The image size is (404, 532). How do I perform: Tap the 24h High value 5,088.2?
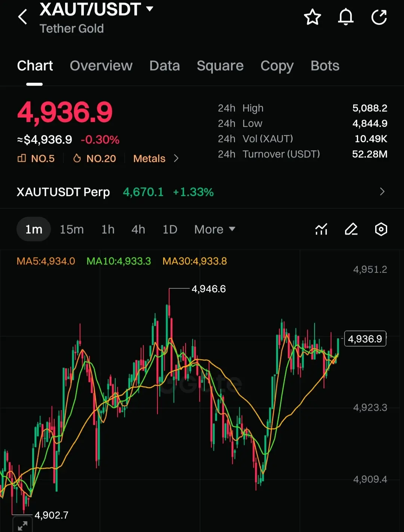click(370, 108)
